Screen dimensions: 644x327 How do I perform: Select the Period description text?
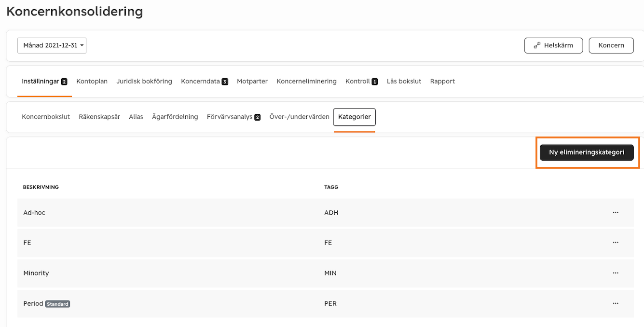[33, 303]
